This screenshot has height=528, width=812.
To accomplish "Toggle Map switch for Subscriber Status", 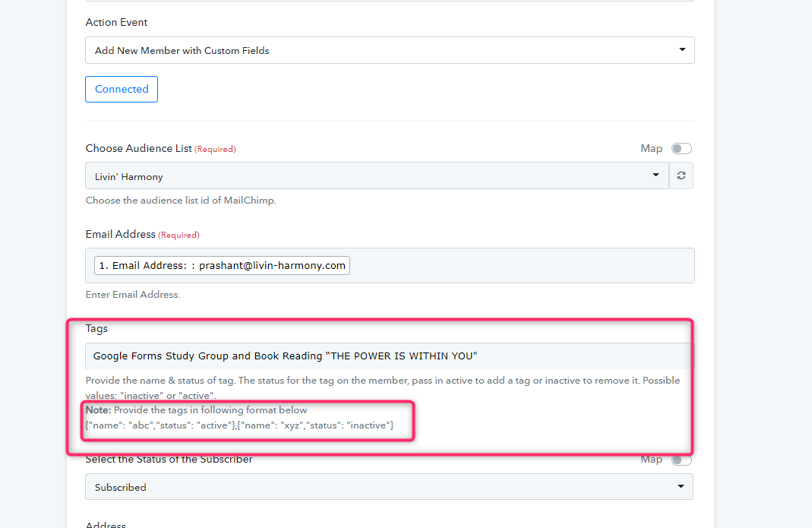I will click(681, 460).
